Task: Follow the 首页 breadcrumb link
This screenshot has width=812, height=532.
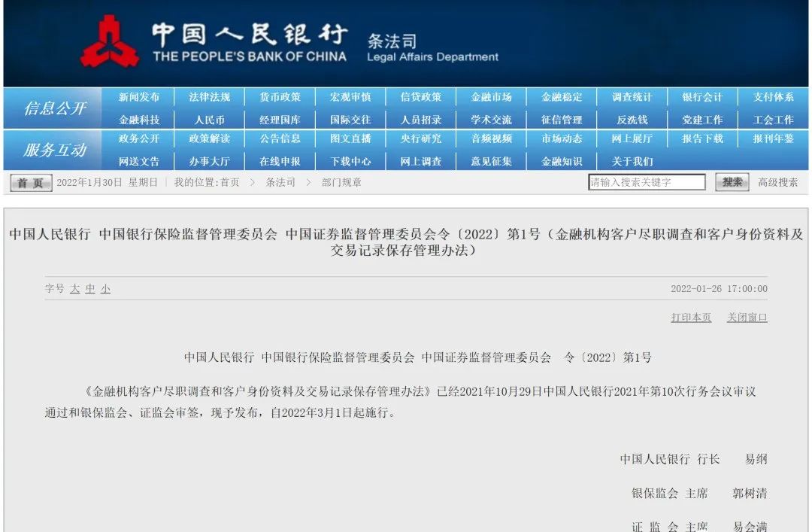Action: pos(230,183)
